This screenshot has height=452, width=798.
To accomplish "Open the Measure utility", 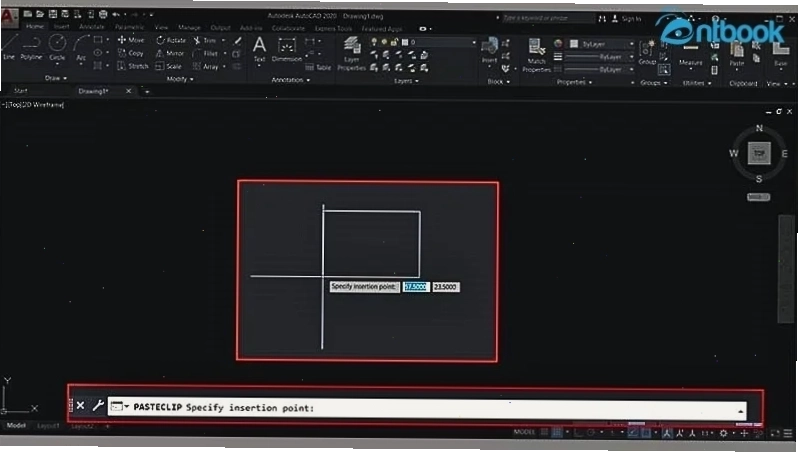I will click(x=691, y=56).
